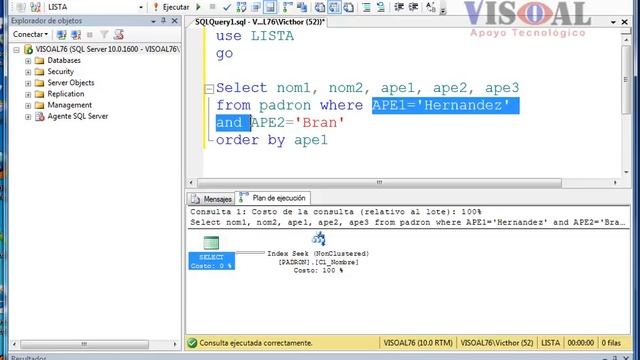Viewport: 640px width, 360px height.
Task: Select the Databases tree item
Action: coord(64,60)
